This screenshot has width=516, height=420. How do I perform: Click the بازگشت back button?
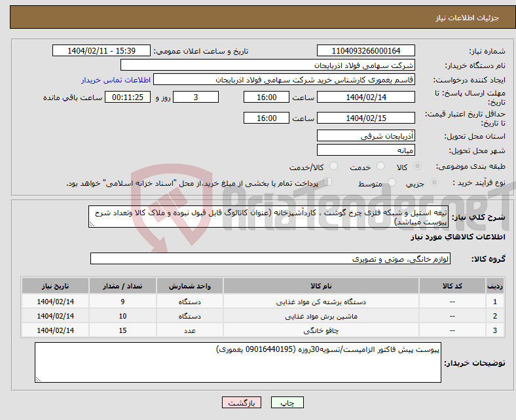click(x=242, y=402)
